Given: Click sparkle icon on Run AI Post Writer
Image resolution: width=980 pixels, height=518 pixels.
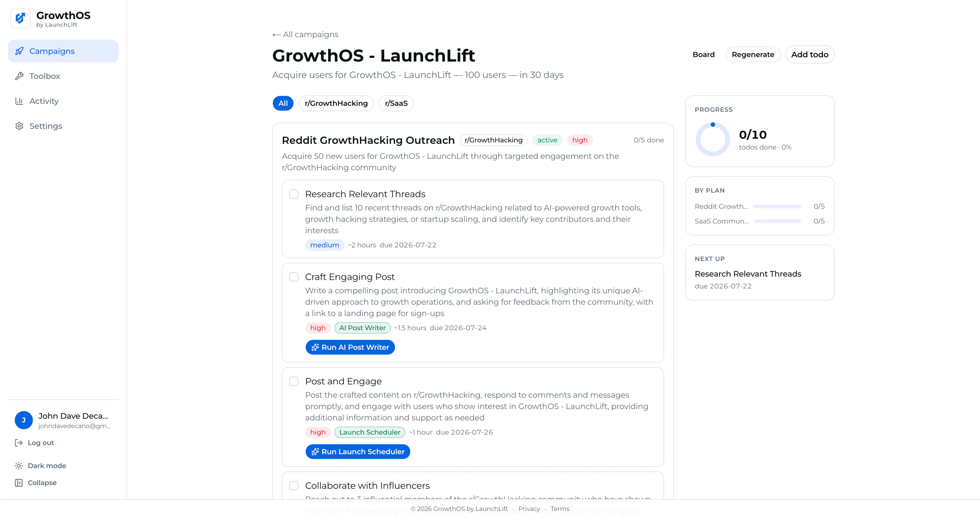Looking at the screenshot, I should tap(315, 347).
